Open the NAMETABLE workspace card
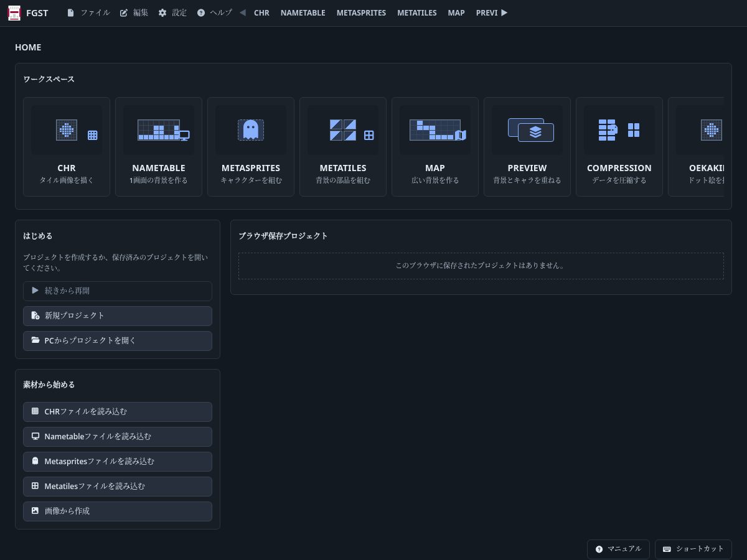This screenshot has height=560, width=747. 159,147
